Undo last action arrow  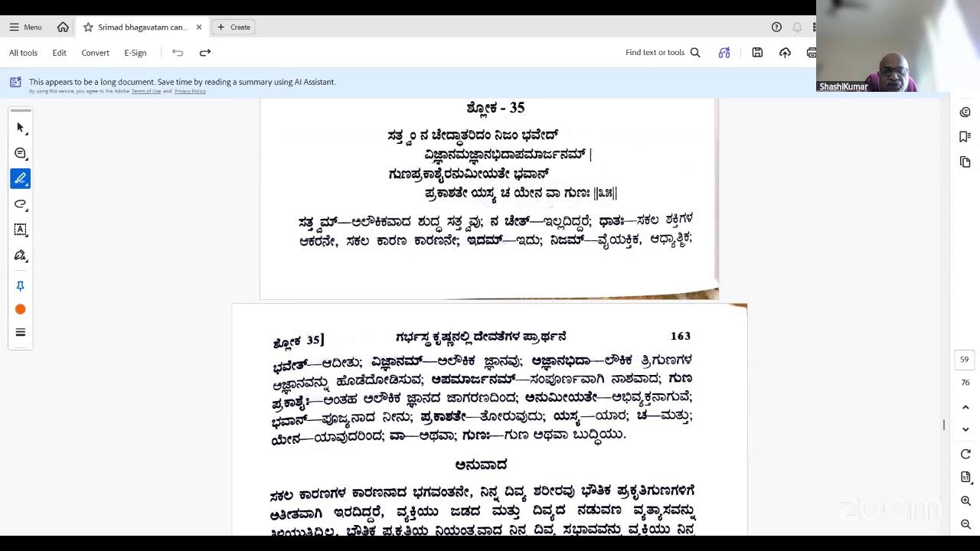click(x=178, y=53)
